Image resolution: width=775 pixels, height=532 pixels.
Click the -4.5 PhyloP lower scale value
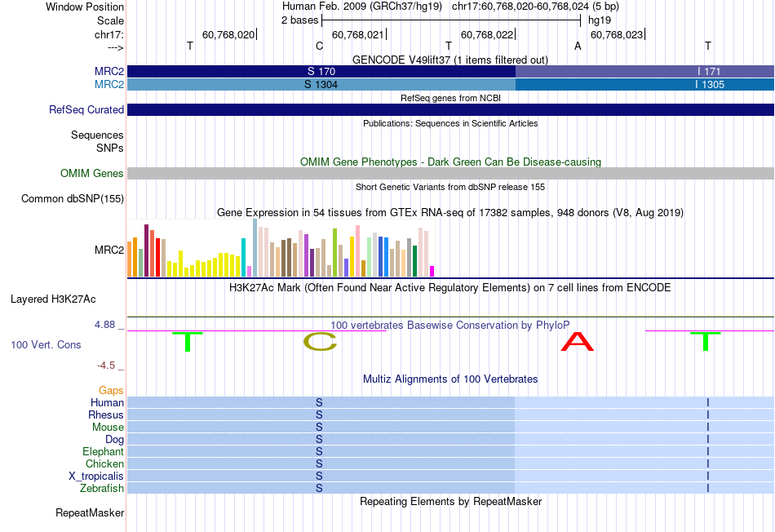(106, 366)
